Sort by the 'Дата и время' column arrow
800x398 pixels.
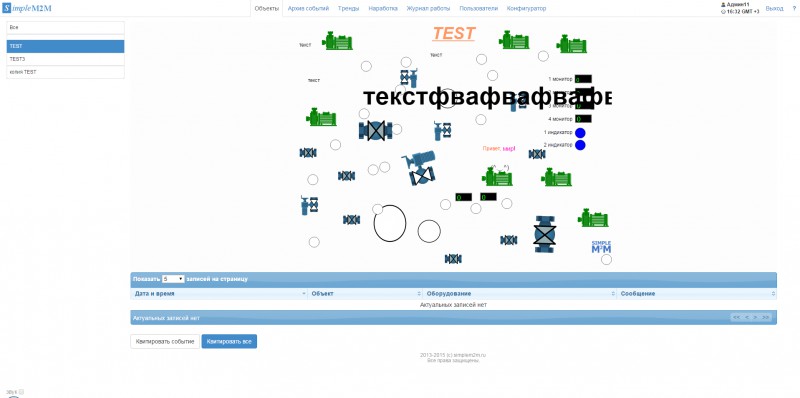click(304, 294)
